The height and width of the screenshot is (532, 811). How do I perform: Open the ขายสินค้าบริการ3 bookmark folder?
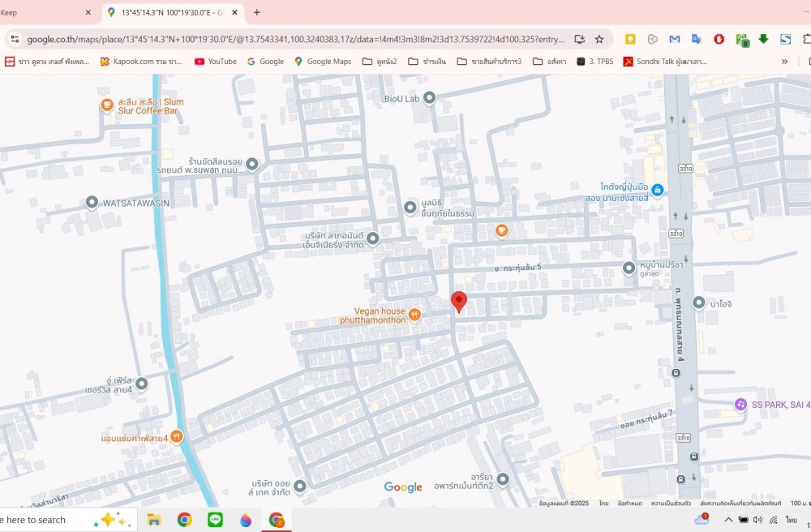pos(489,62)
